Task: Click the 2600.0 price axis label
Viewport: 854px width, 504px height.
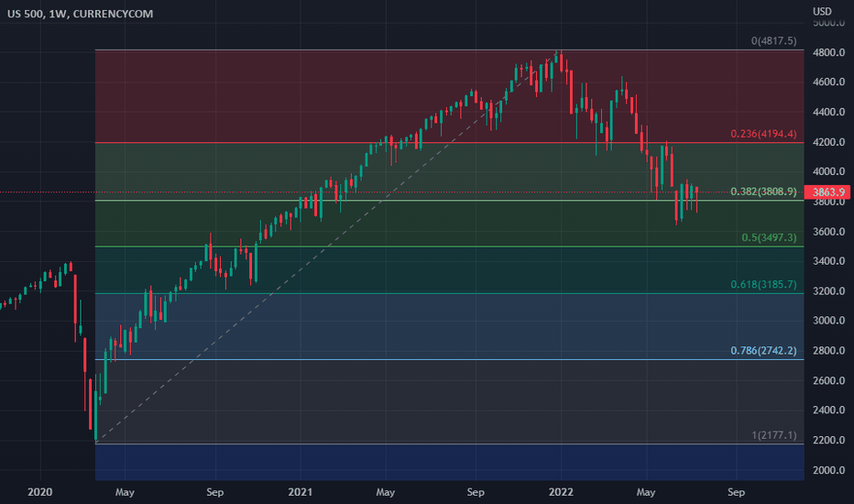Action: [x=828, y=380]
